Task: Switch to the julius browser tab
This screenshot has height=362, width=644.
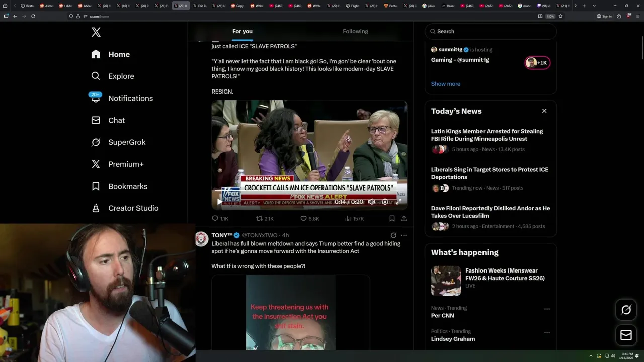Action: [429, 6]
